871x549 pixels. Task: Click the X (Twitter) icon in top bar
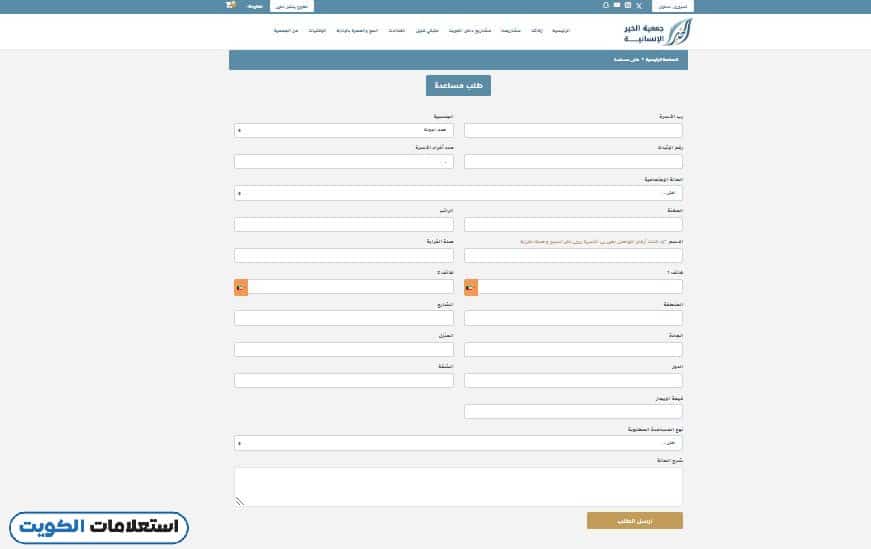click(638, 6)
